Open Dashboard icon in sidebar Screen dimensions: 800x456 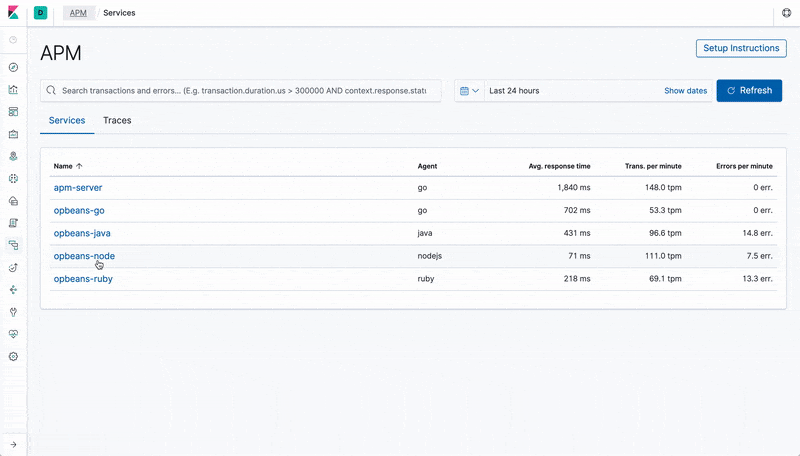pos(13,112)
